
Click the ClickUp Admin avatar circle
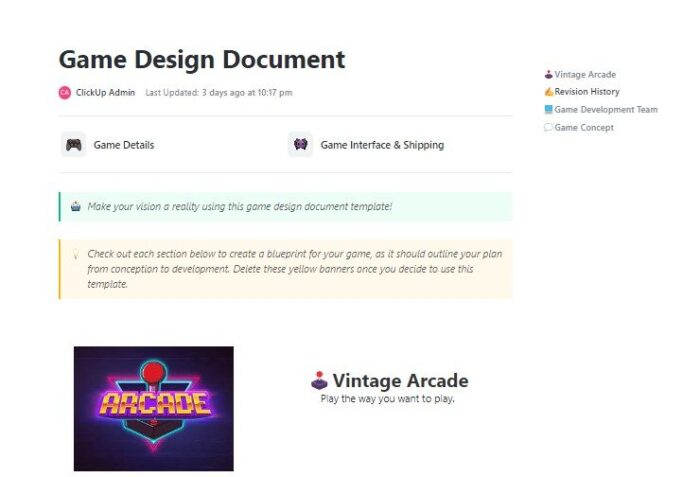[65, 92]
